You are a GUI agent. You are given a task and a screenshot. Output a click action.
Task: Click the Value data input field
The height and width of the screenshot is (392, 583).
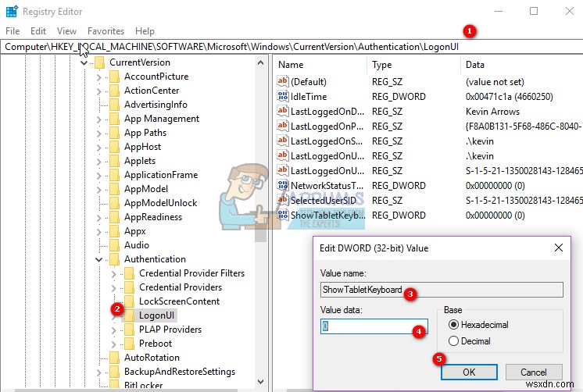pyautogui.click(x=374, y=326)
